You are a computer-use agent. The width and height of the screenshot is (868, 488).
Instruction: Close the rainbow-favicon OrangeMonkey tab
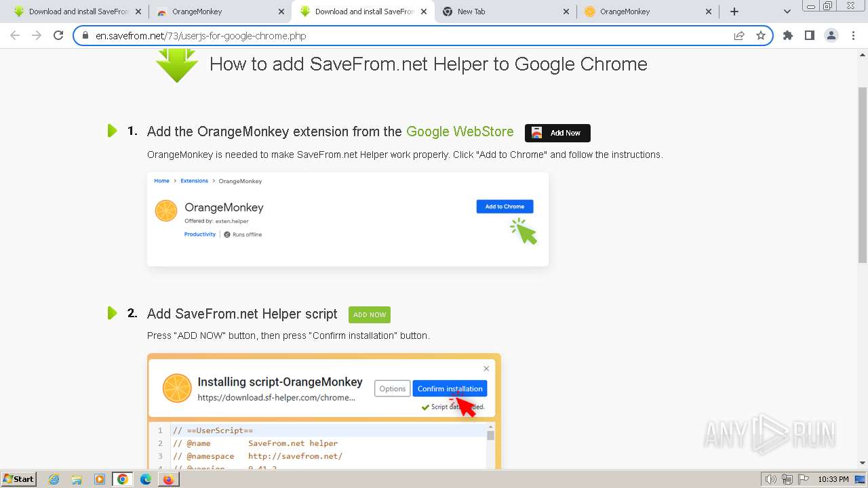[x=281, y=12]
